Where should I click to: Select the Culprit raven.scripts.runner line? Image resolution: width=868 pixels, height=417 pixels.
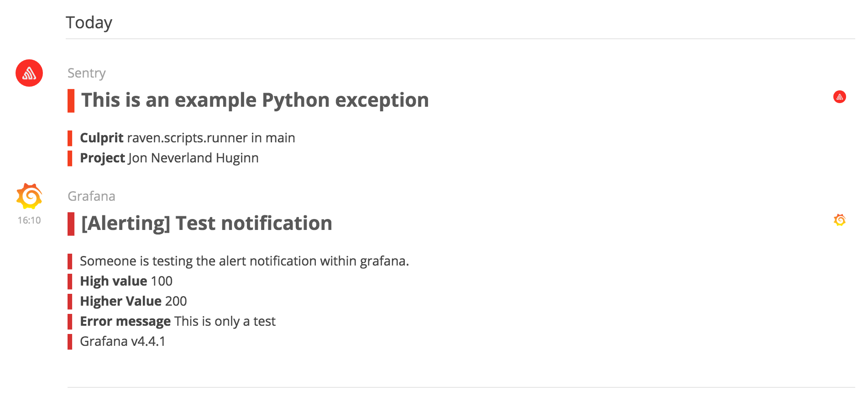pyautogui.click(x=187, y=138)
